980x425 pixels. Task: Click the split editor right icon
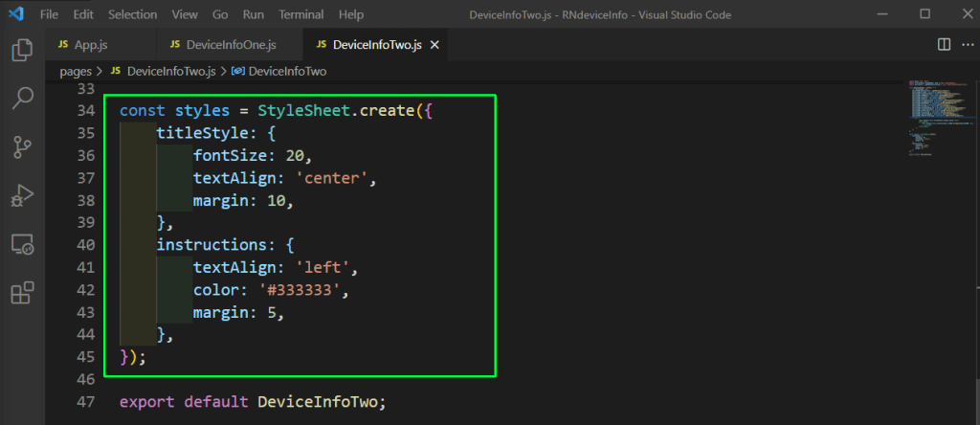944,45
